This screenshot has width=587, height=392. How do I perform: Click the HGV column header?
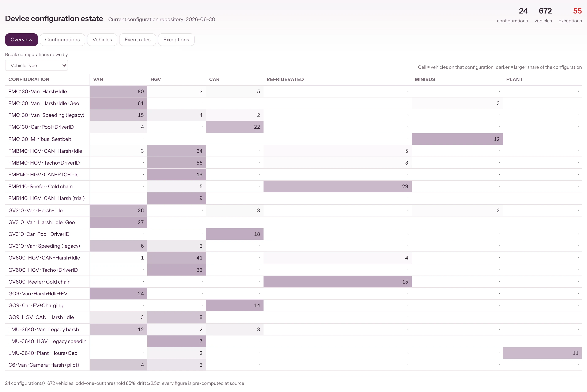pyautogui.click(x=156, y=80)
